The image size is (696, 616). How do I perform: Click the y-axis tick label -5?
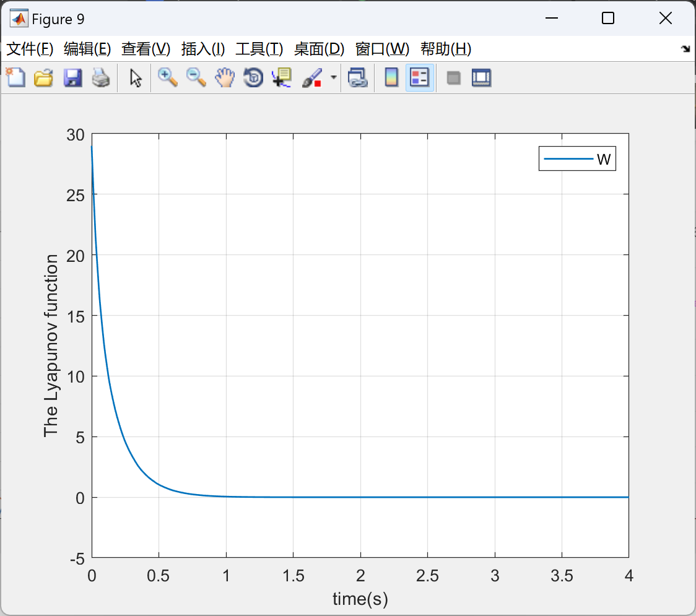point(77,559)
